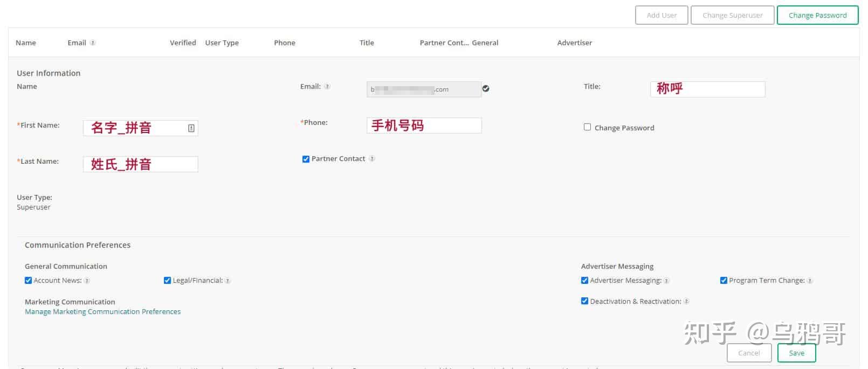Toggle the Account News checkbox
This screenshot has width=868, height=369.
pos(28,280)
